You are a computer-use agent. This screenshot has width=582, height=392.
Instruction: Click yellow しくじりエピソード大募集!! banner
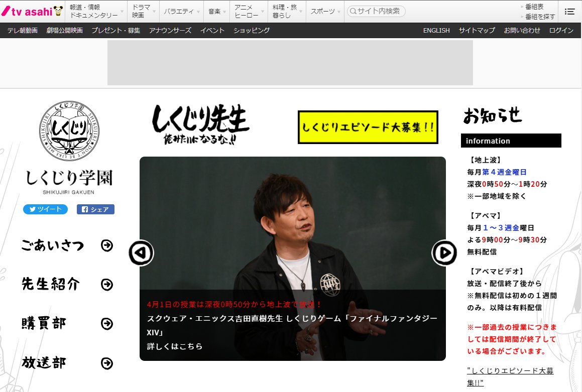click(x=368, y=127)
